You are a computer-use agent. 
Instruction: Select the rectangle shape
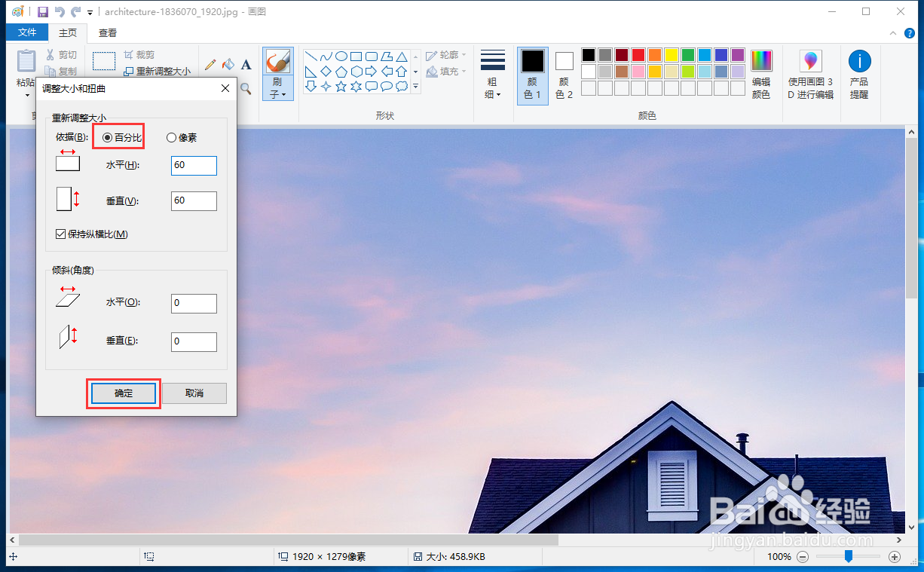click(356, 57)
